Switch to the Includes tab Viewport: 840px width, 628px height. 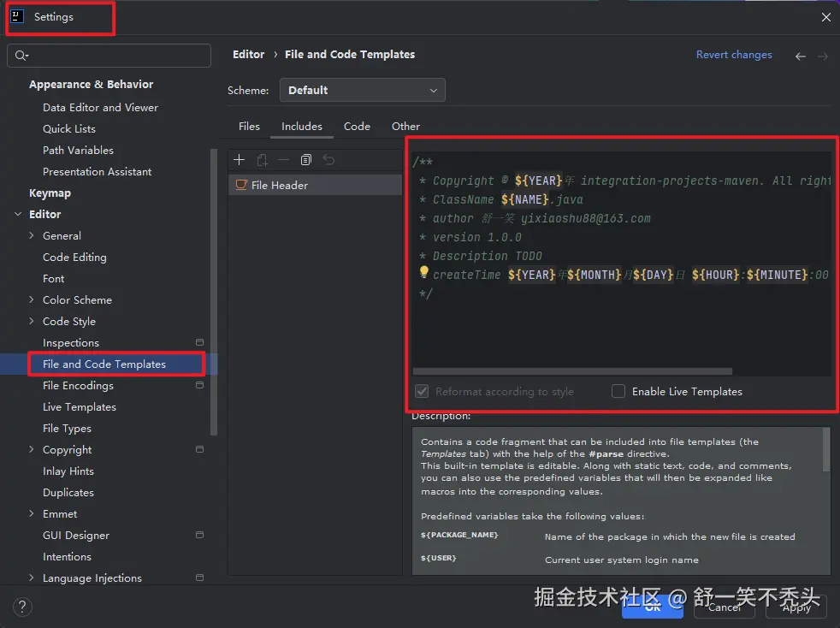pos(302,127)
